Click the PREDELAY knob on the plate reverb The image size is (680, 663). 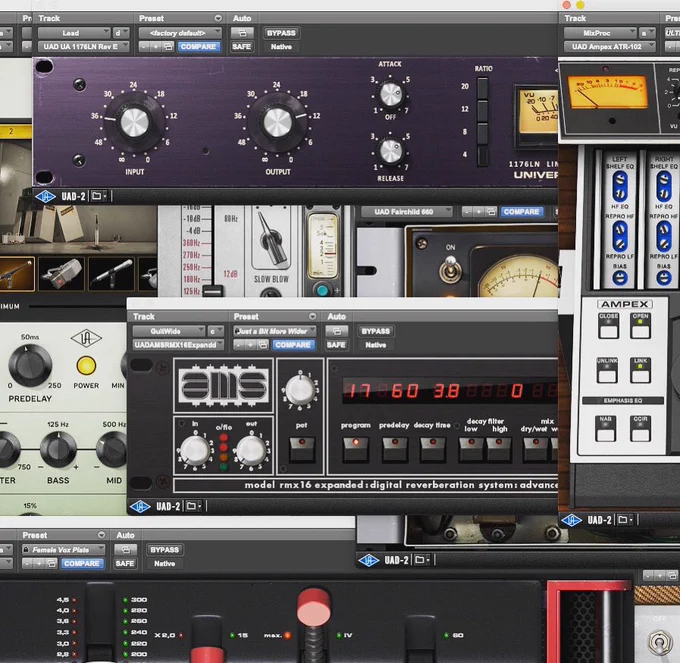point(30,366)
